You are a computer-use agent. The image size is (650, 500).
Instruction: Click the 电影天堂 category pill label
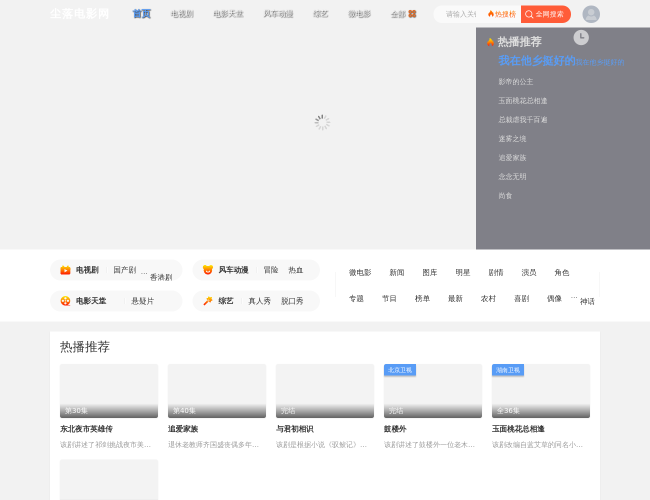pos(91,301)
